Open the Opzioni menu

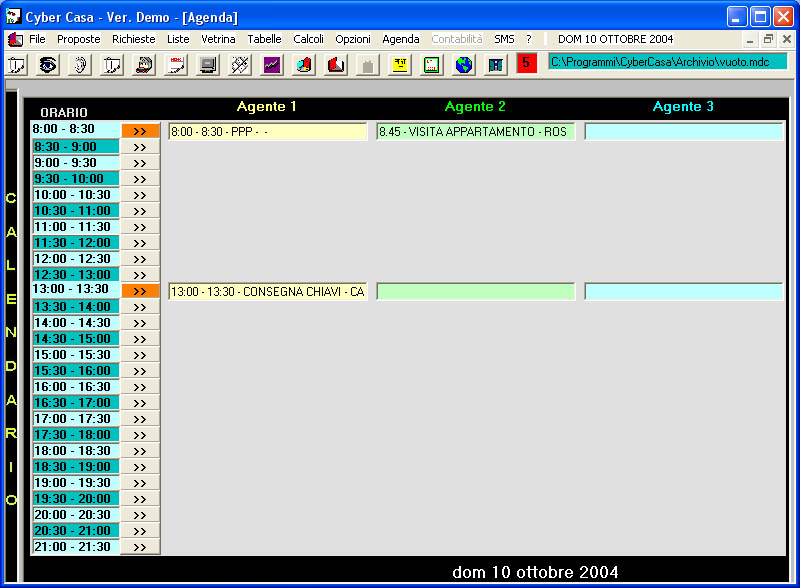[353, 39]
